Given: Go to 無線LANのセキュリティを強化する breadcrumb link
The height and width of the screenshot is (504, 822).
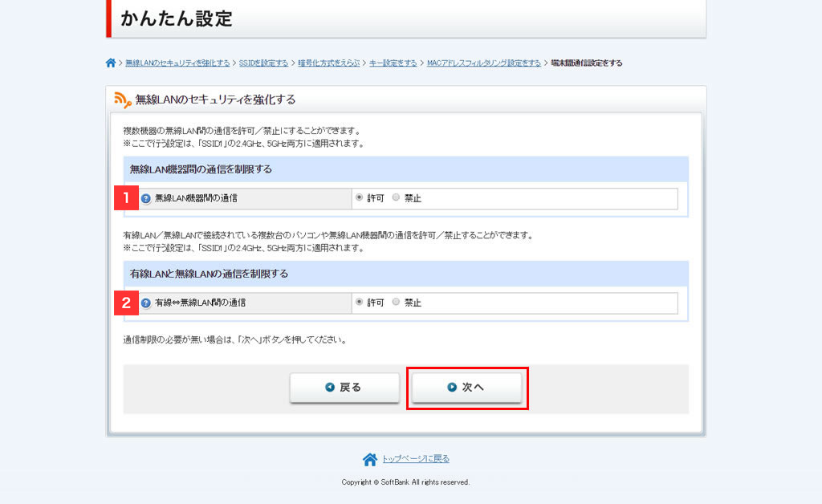Looking at the screenshot, I should 177,63.
